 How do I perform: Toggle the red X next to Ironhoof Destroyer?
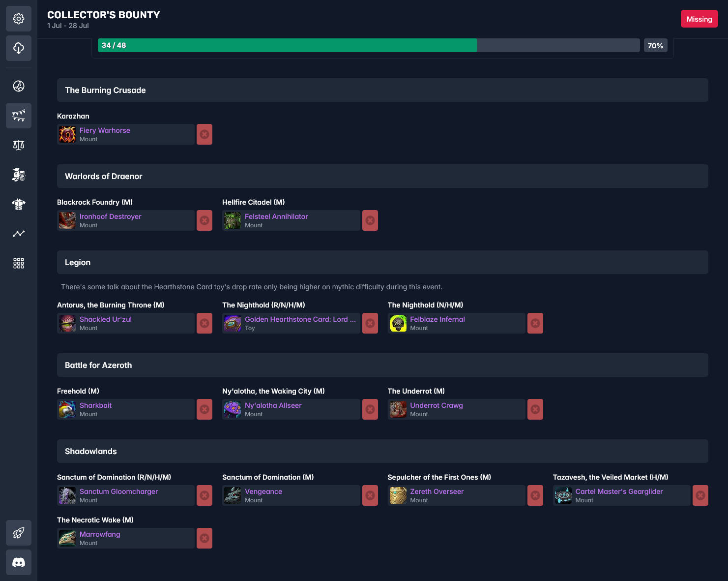click(204, 220)
